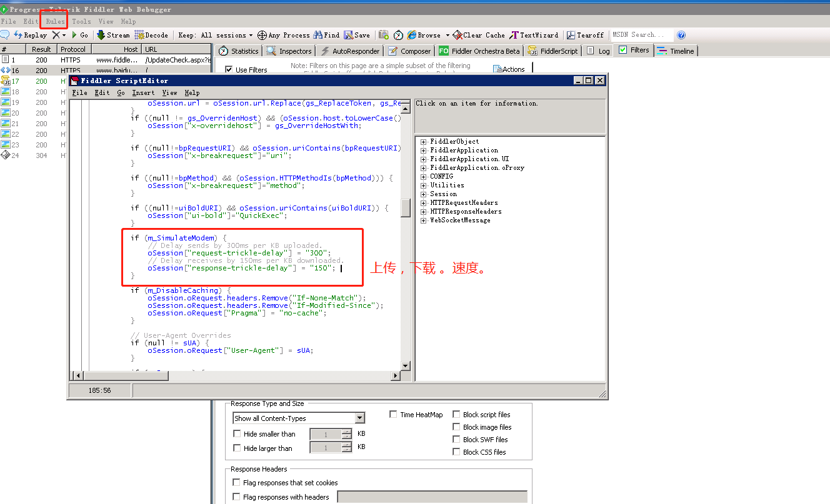
Task: Select the HTTPResponseHeaders tree item
Action: tap(466, 212)
